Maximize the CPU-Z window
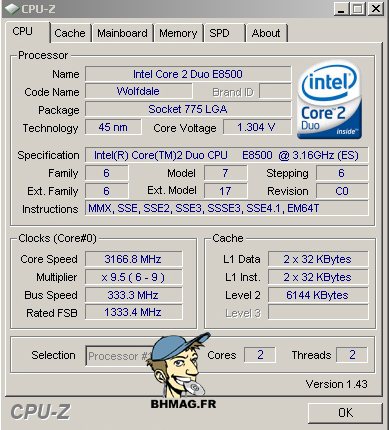Screen dimensions: 389x430 click(x=358, y=9)
